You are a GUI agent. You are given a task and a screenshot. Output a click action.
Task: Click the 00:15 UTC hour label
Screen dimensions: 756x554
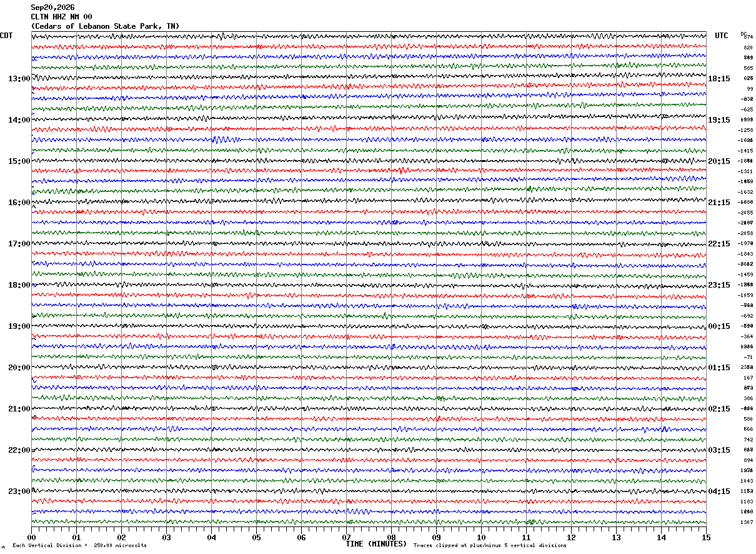pos(719,326)
